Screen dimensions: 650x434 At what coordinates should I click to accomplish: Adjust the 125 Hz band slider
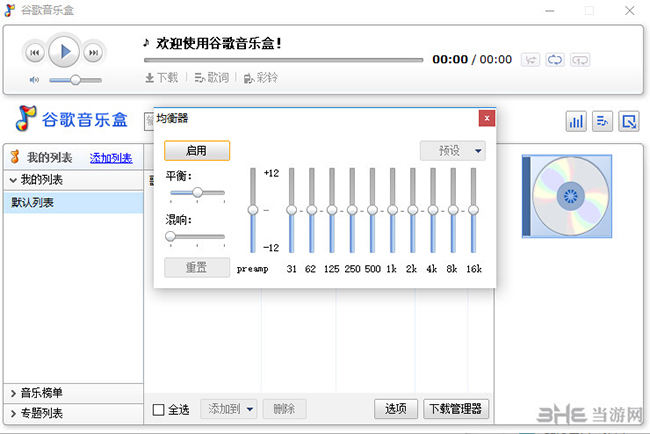pos(332,210)
